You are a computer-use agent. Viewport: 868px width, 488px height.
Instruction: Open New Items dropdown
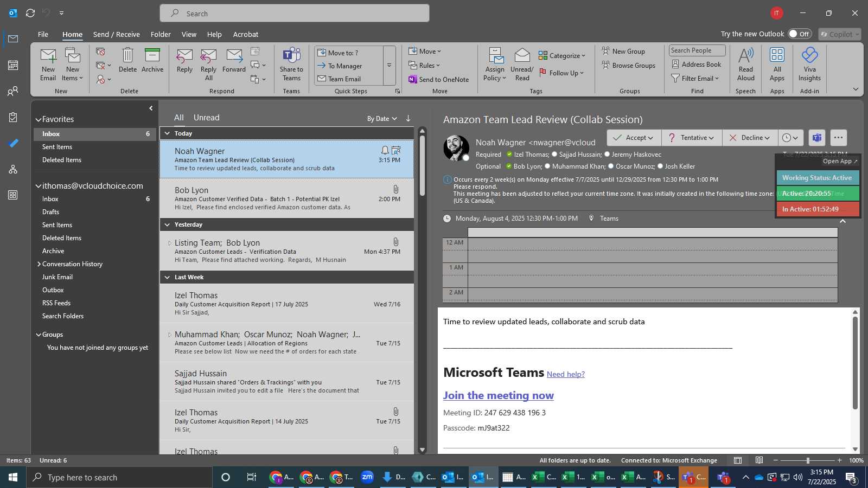click(x=72, y=65)
